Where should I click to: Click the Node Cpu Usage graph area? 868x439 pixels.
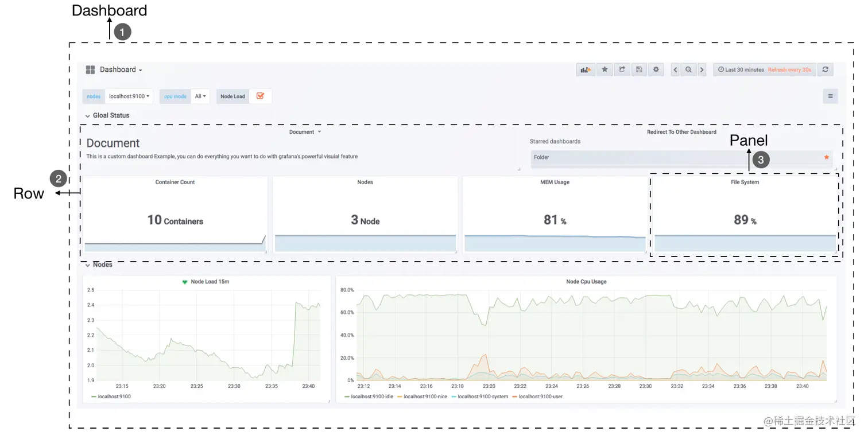click(x=591, y=336)
